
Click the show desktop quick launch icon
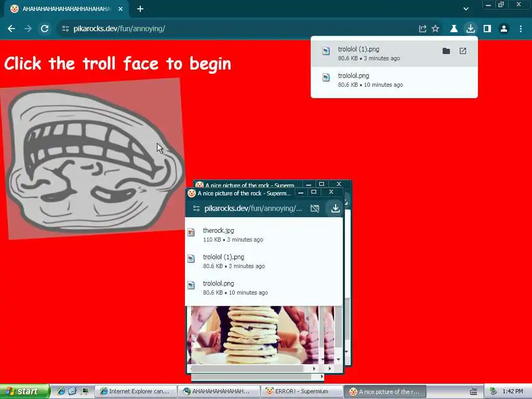click(85, 391)
